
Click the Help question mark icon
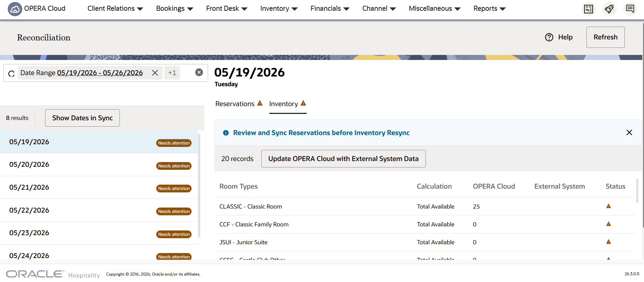(549, 37)
